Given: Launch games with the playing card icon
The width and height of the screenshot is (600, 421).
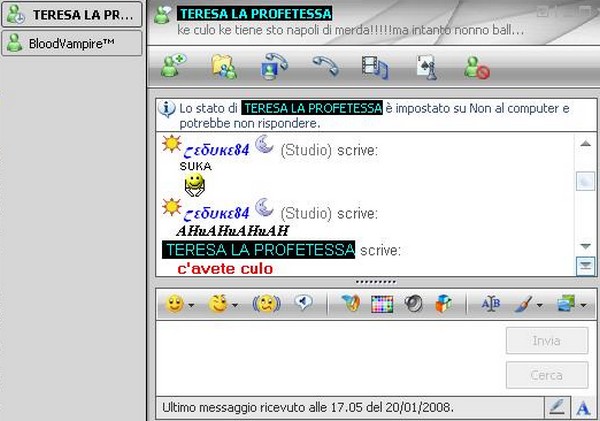Looking at the screenshot, I should (427, 67).
